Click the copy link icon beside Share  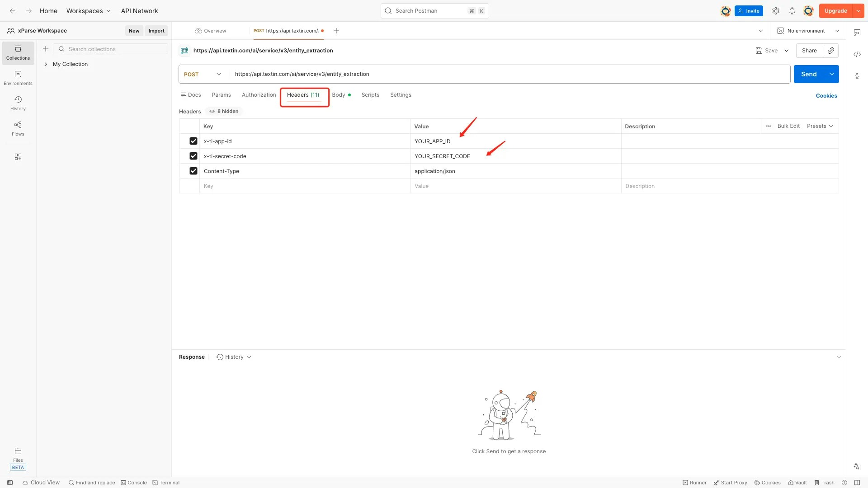[831, 51]
